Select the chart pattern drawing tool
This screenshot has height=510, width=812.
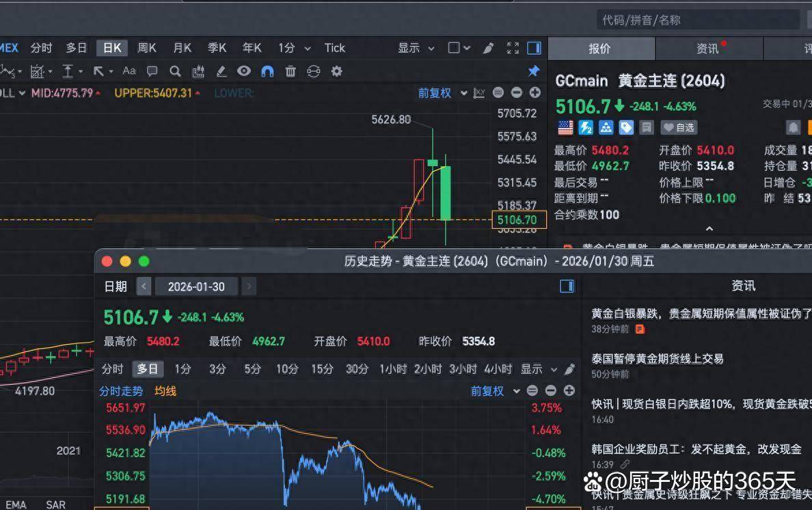point(38,72)
